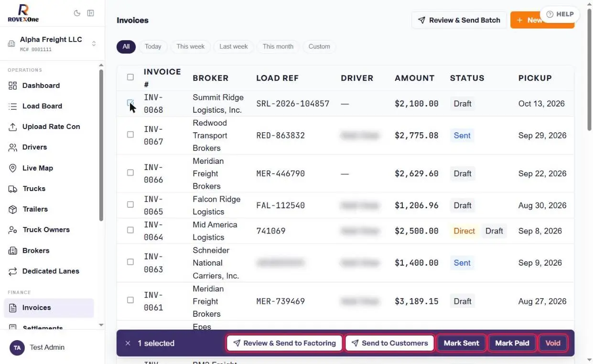593x364 pixels.
Task: Open Load Board page
Action: point(49,106)
